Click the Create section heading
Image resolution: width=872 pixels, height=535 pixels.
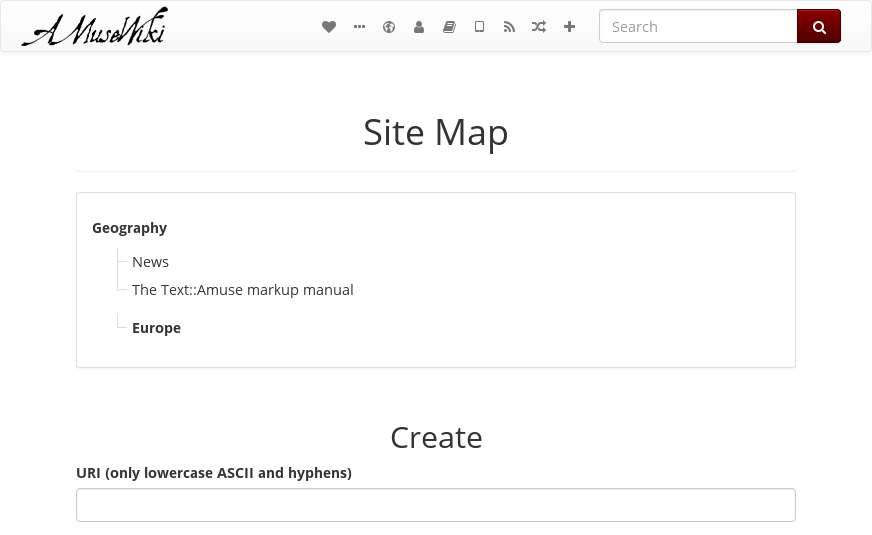click(x=436, y=438)
